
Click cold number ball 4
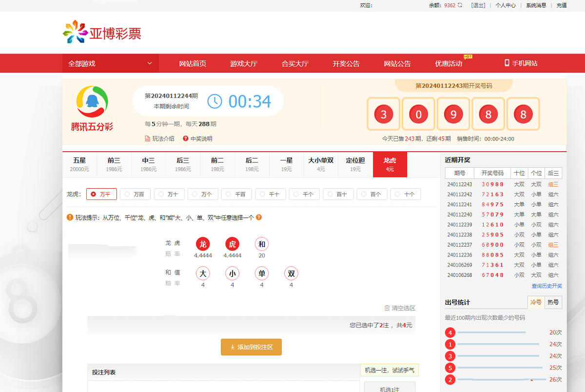[450, 333]
